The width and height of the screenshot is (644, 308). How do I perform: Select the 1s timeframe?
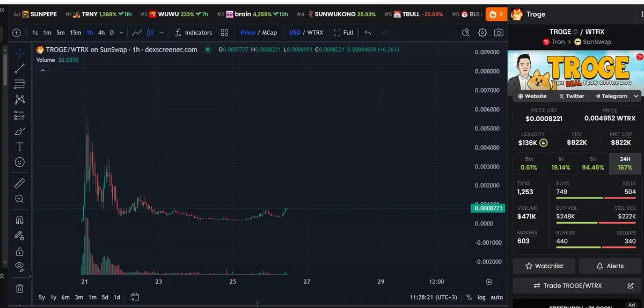pyautogui.click(x=35, y=33)
